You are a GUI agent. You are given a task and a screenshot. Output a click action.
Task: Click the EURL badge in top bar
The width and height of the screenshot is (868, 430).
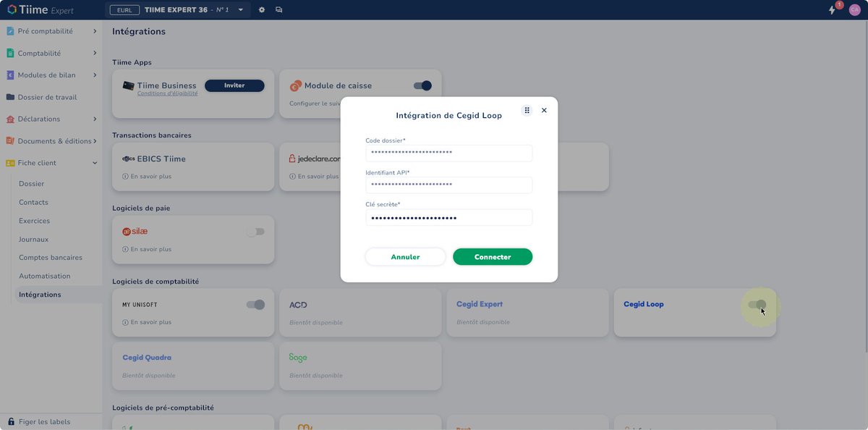[124, 10]
